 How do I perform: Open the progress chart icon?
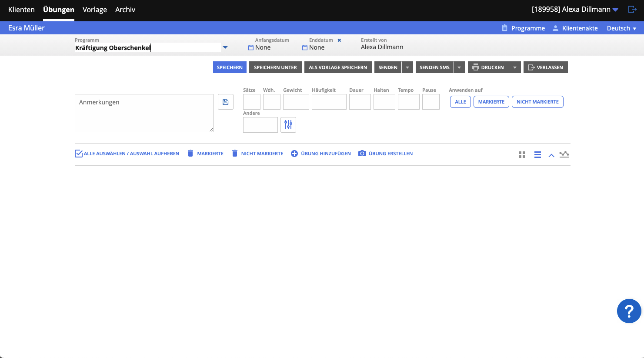[564, 154]
